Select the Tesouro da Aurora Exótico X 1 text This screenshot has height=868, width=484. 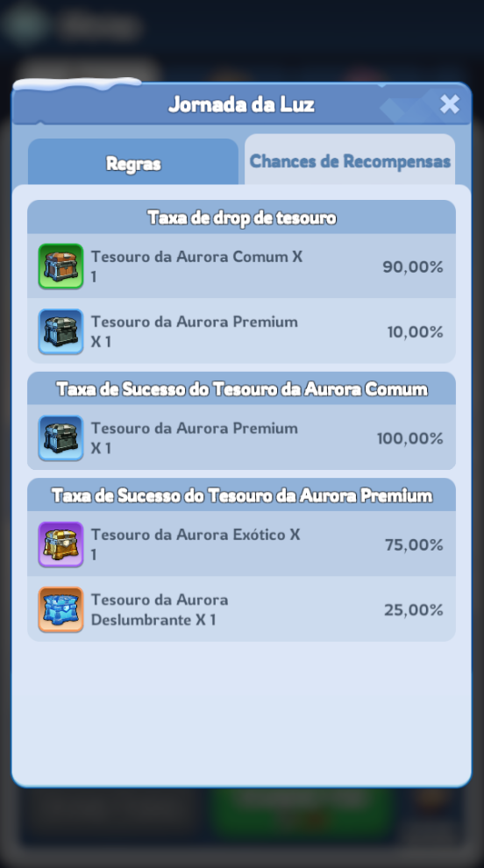click(196, 544)
